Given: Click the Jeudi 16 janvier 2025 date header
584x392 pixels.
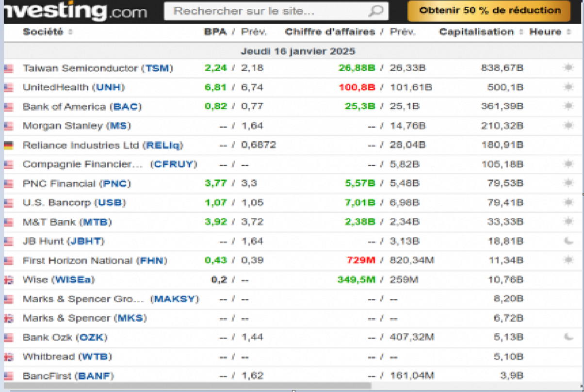Looking at the screenshot, I should pyautogui.click(x=298, y=51).
